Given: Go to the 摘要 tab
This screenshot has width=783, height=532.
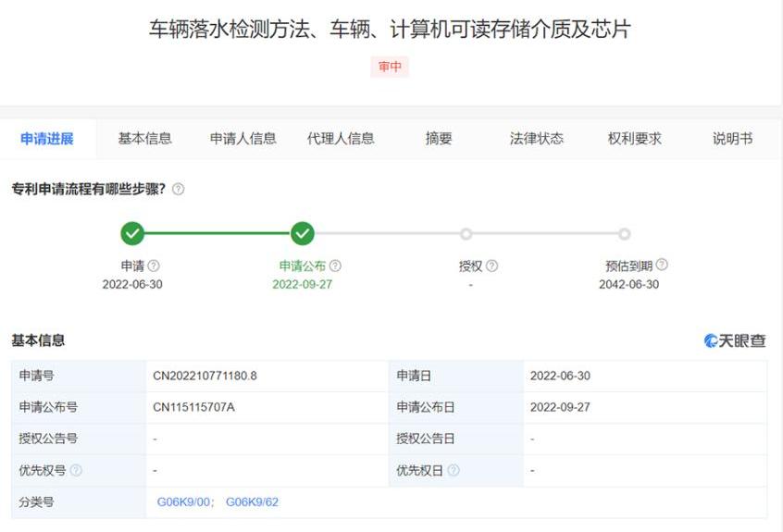Looking at the screenshot, I should [x=439, y=139].
